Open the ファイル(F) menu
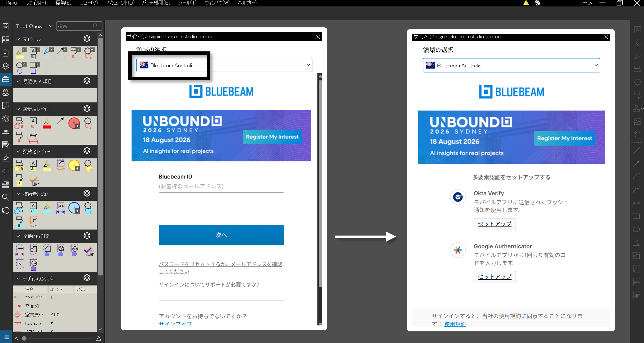Image resolution: width=644 pixels, height=343 pixels. point(36,3)
